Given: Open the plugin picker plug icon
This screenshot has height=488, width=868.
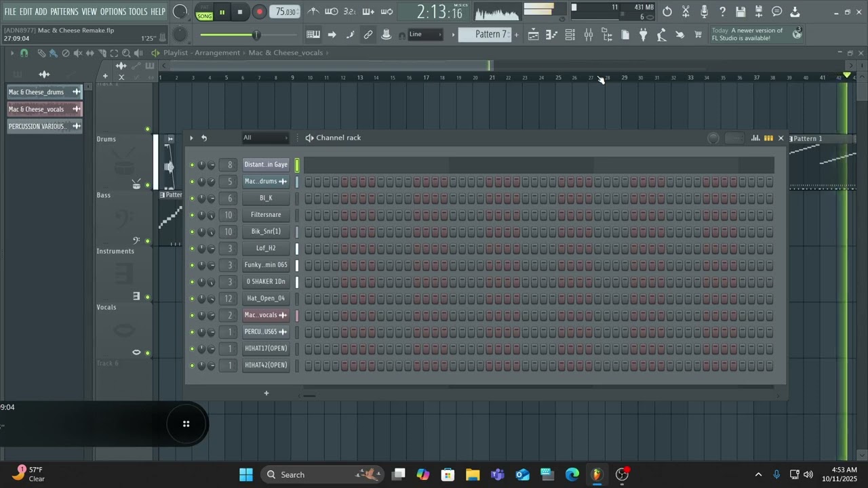Looking at the screenshot, I should 644,35.
